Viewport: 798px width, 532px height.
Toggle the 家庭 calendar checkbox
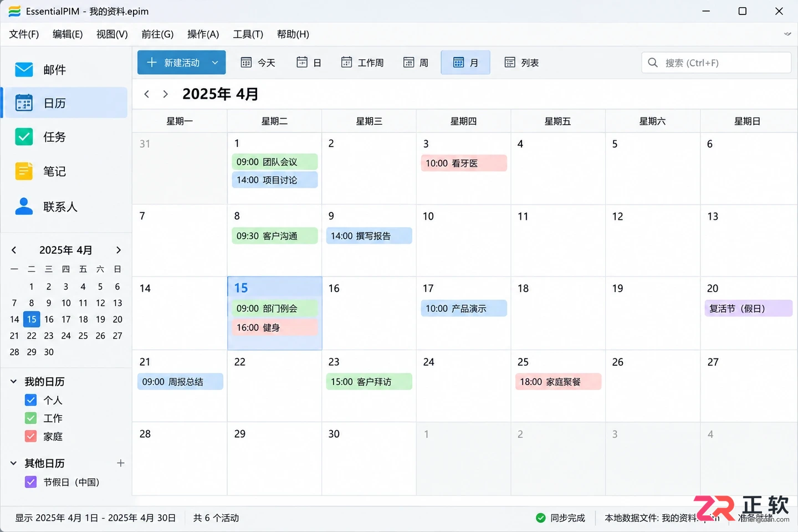[x=31, y=437]
